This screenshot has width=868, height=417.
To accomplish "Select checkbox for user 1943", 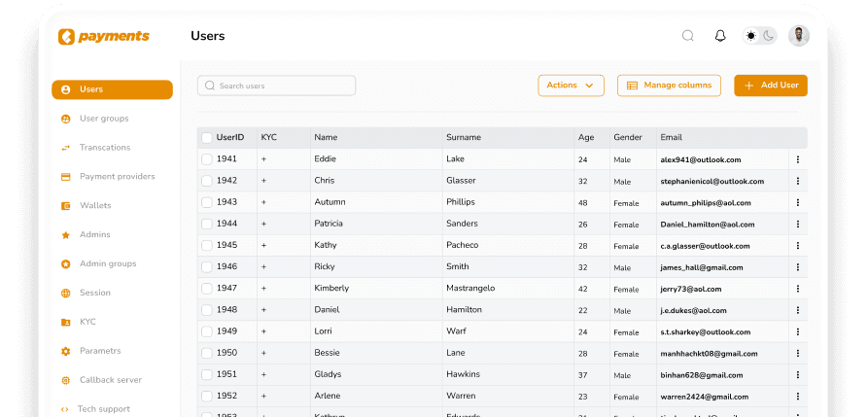I will pos(207,202).
